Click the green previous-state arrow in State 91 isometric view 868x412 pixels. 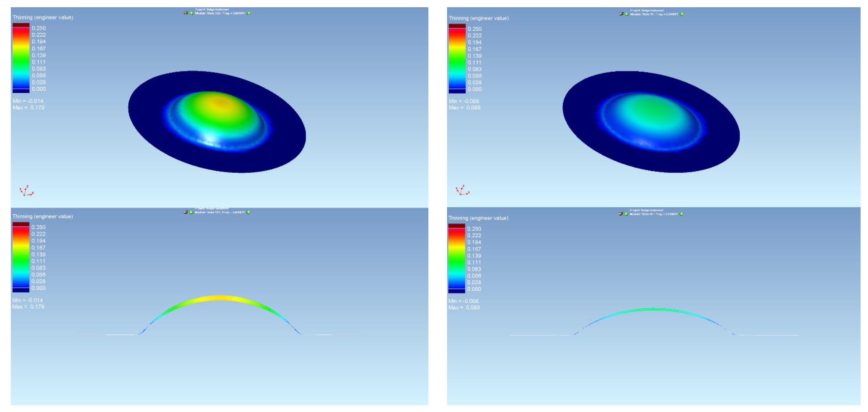click(627, 14)
